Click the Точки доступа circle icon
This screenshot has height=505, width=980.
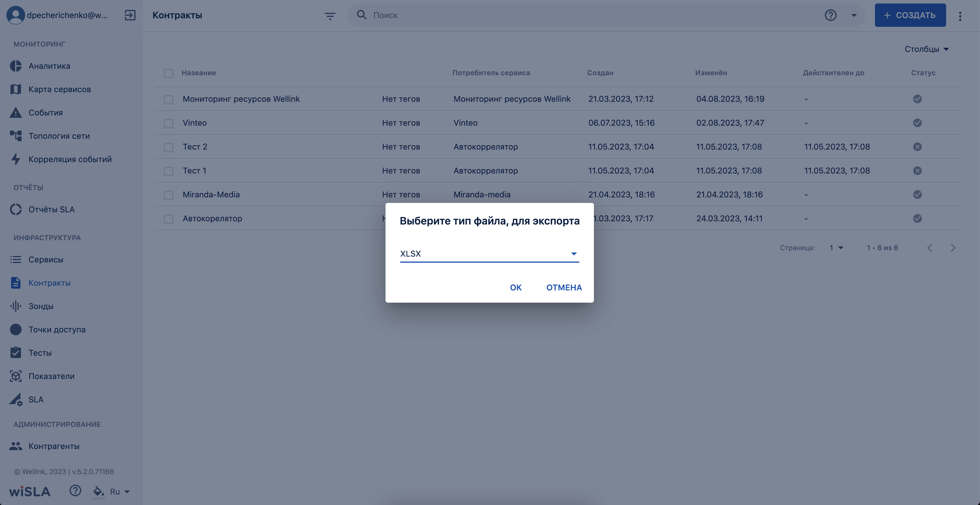[15, 329]
